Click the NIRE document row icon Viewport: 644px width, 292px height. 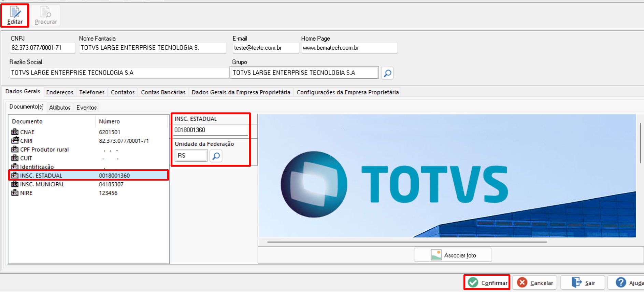[x=15, y=193]
